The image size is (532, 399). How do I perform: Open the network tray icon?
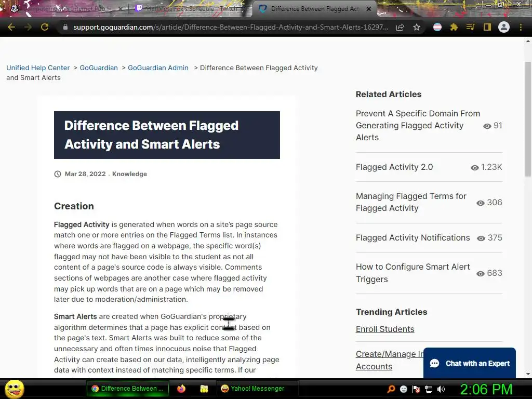click(x=429, y=389)
